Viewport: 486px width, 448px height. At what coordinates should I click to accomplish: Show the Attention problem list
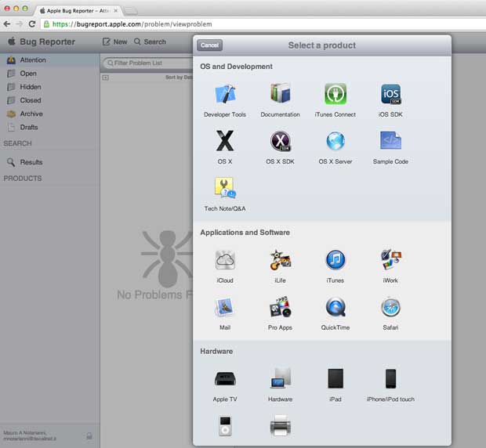point(49,60)
